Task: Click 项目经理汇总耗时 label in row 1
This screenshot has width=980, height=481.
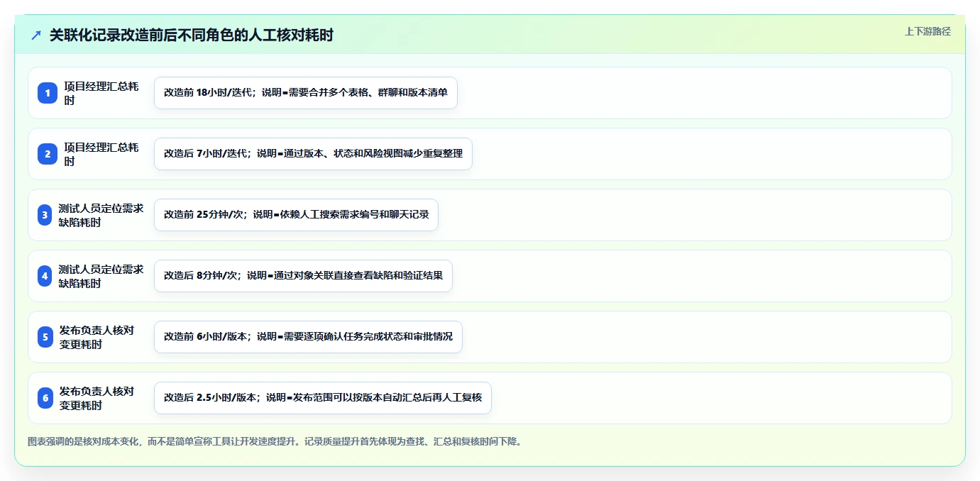Action: (101, 93)
